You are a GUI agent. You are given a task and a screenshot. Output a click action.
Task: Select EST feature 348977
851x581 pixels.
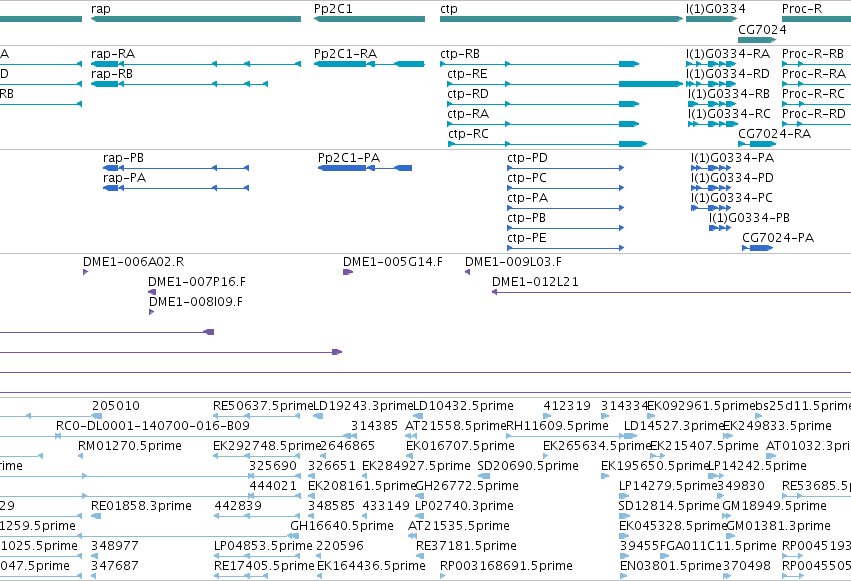tap(115, 546)
